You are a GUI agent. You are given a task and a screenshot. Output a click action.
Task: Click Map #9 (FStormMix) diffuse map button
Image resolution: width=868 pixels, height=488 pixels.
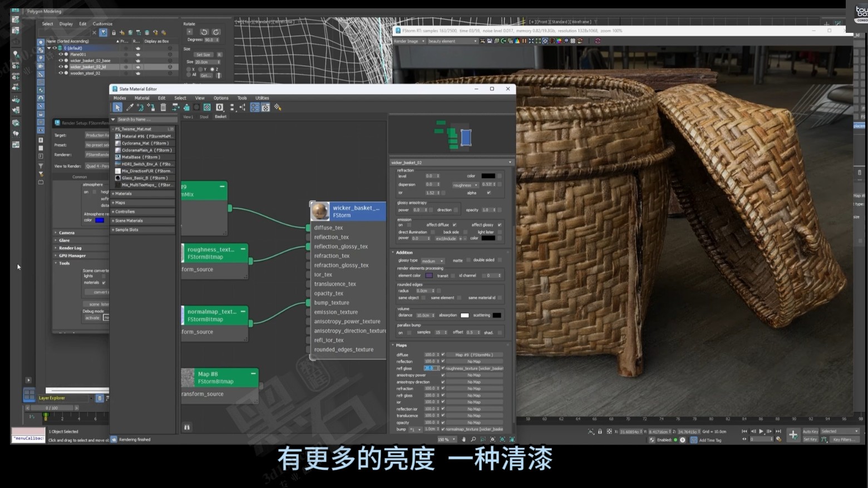tap(474, 354)
